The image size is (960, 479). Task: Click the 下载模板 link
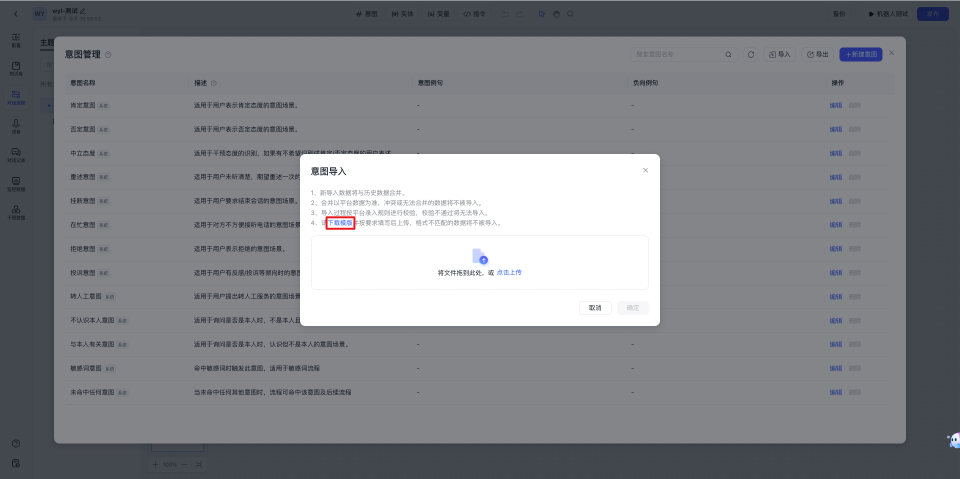pyautogui.click(x=339, y=223)
